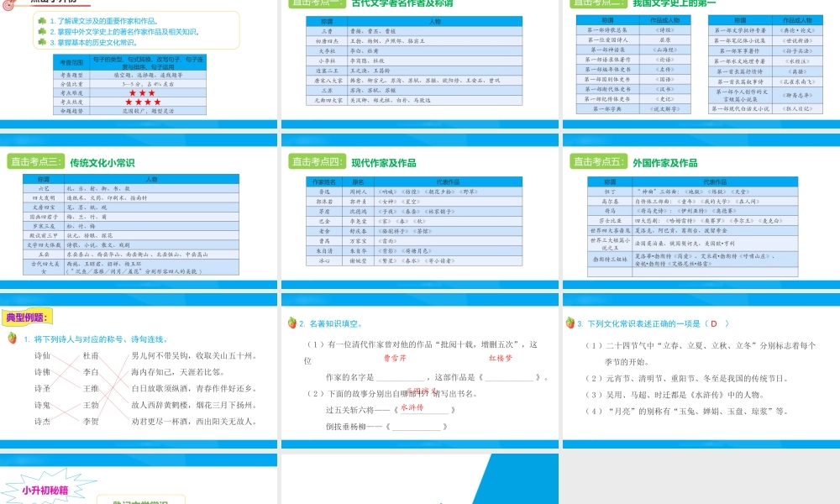Screen dimensions: 840x504
Task: Click option (4) about 月亮 aliases
Action: click(x=687, y=412)
